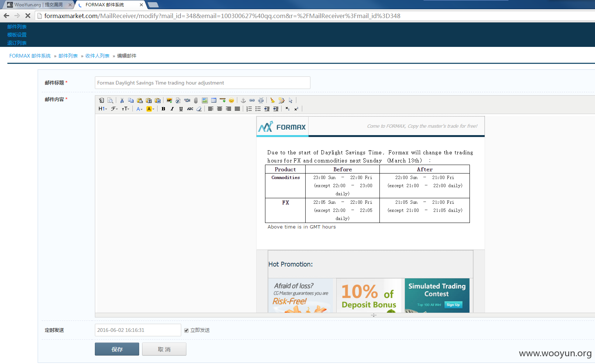
Task: Click the FORMAX 邮件系统 breadcrumb link
Action: [x=30, y=56]
